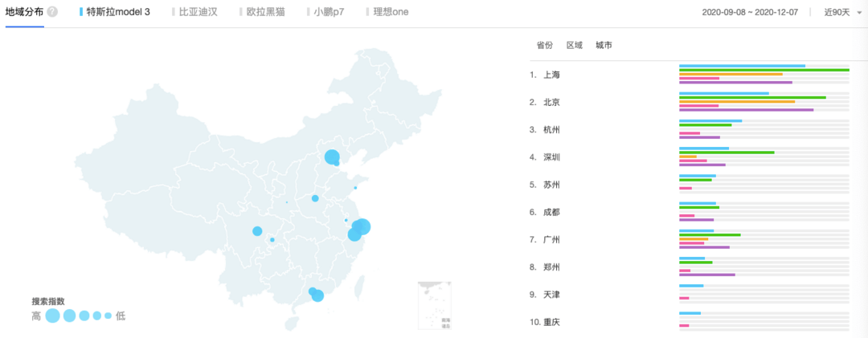Click the help question-mark icon beside 地域分布
Viewport: 868px width, 338px height.
52,12
